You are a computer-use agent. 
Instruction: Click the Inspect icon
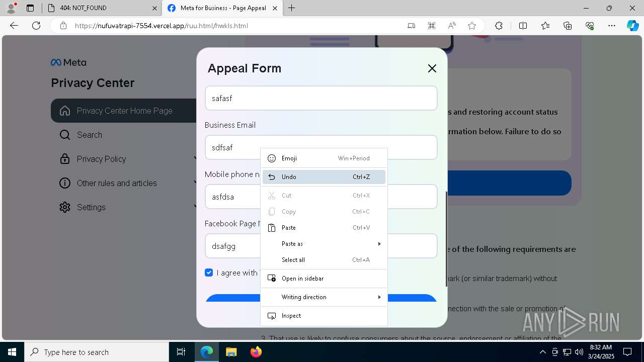(x=272, y=316)
